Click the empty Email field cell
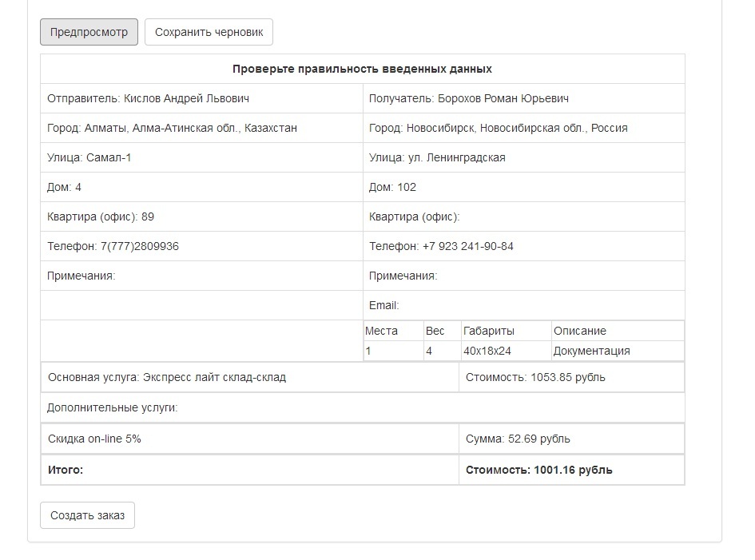This screenshot has height=560, width=755. pyautogui.click(x=523, y=305)
